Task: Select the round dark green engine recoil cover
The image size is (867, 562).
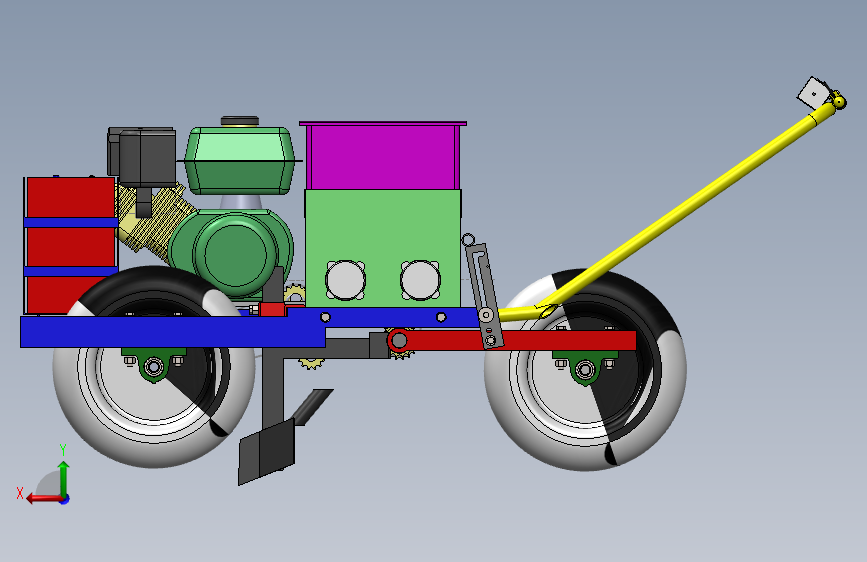Action: (x=236, y=253)
